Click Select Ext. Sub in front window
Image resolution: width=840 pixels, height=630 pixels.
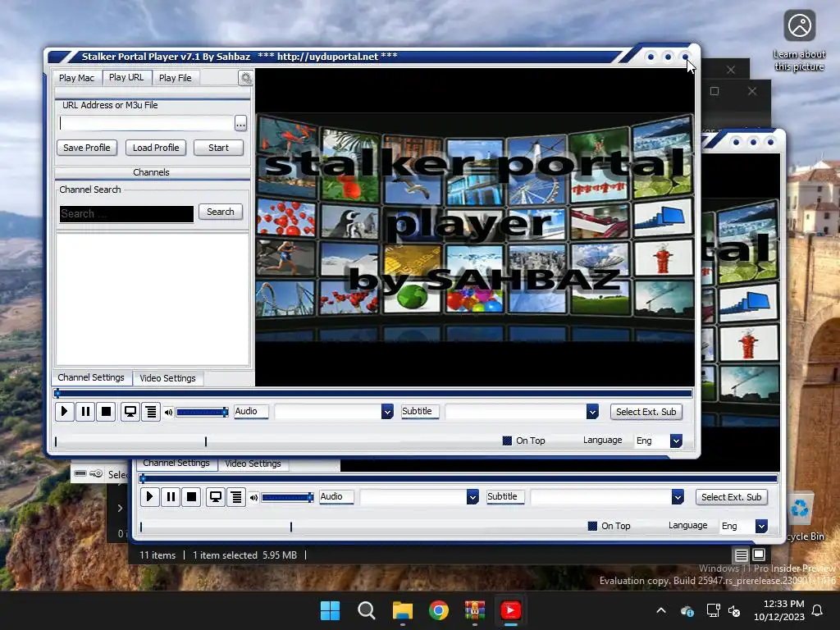(x=646, y=412)
